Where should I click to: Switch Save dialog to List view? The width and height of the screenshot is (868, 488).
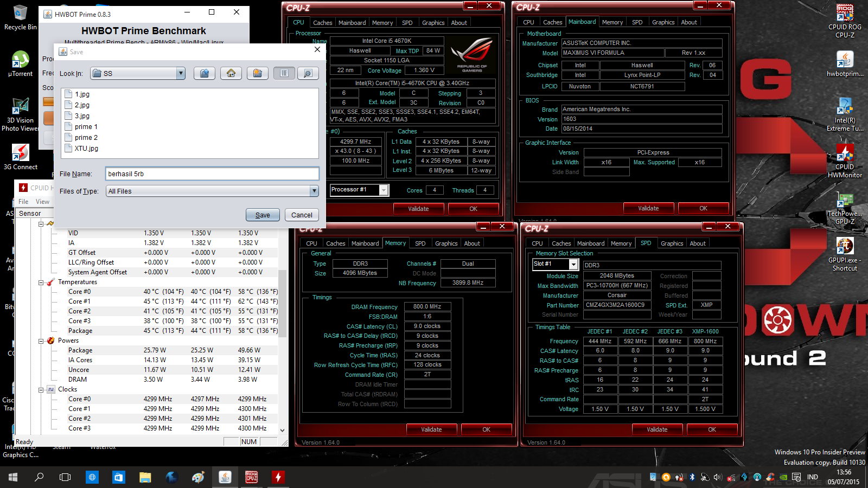click(284, 73)
